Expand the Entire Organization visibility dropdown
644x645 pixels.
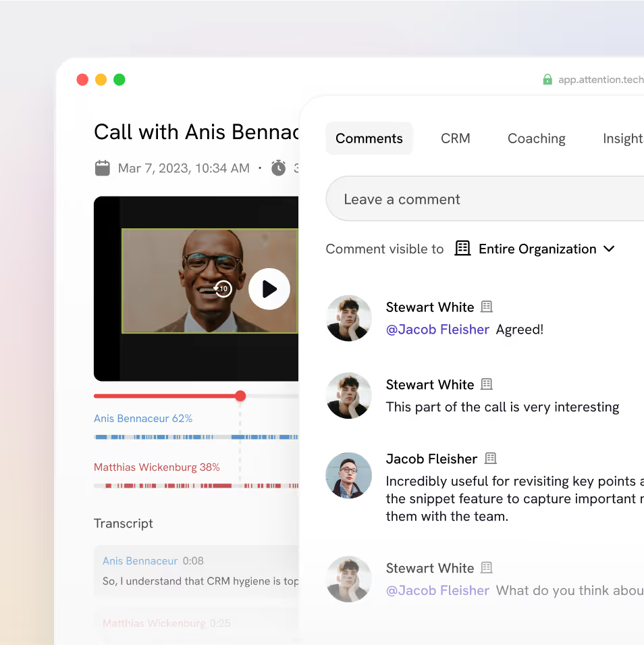tap(608, 249)
